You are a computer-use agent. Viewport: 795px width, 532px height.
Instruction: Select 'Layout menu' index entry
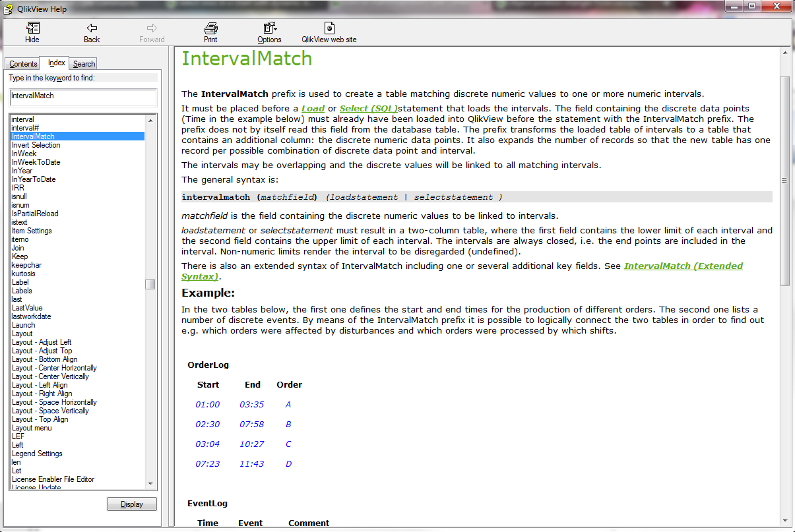pyautogui.click(x=32, y=428)
